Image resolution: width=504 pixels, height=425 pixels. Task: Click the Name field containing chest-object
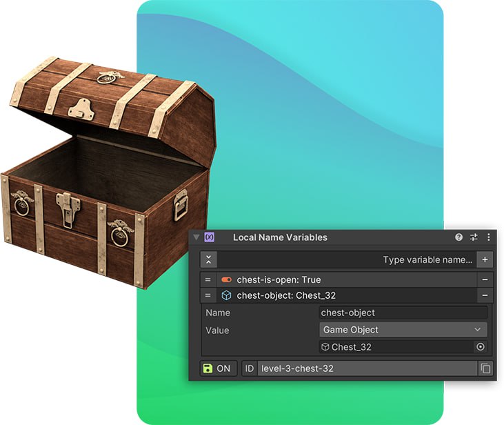tap(403, 313)
